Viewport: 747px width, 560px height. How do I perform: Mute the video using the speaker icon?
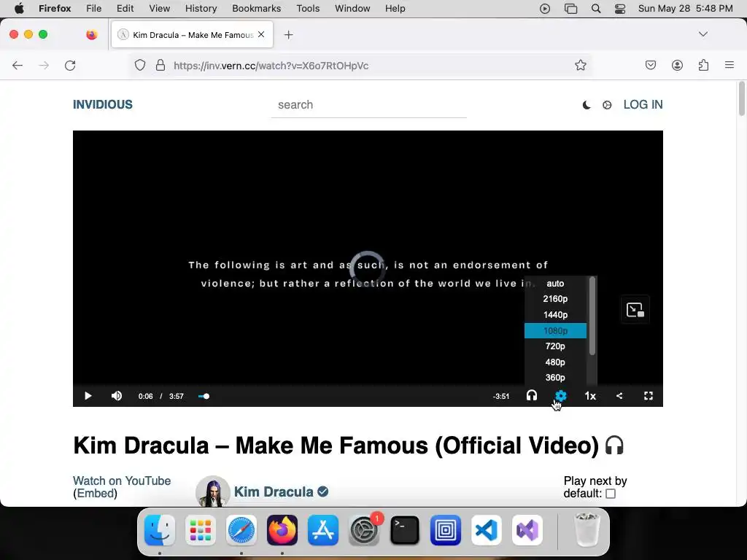click(117, 396)
